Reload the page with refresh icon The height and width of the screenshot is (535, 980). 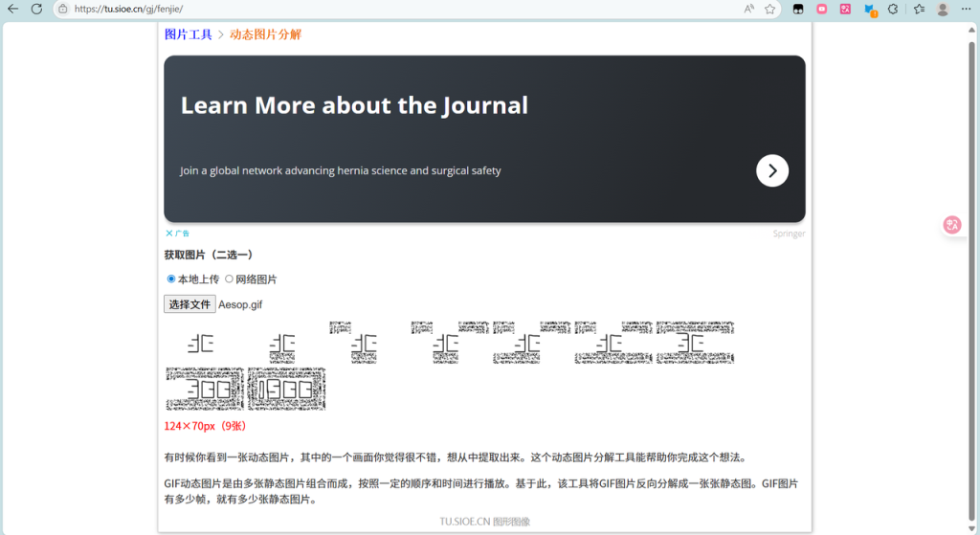click(36, 9)
